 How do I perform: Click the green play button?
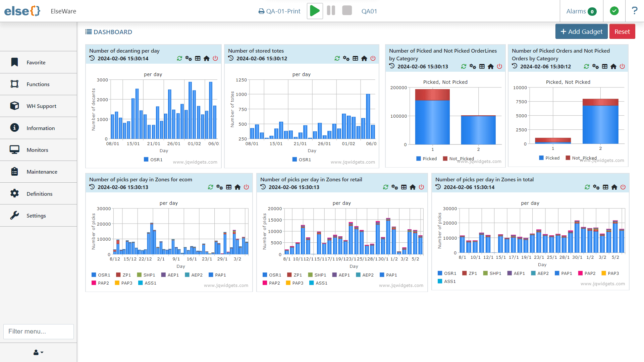(x=315, y=11)
